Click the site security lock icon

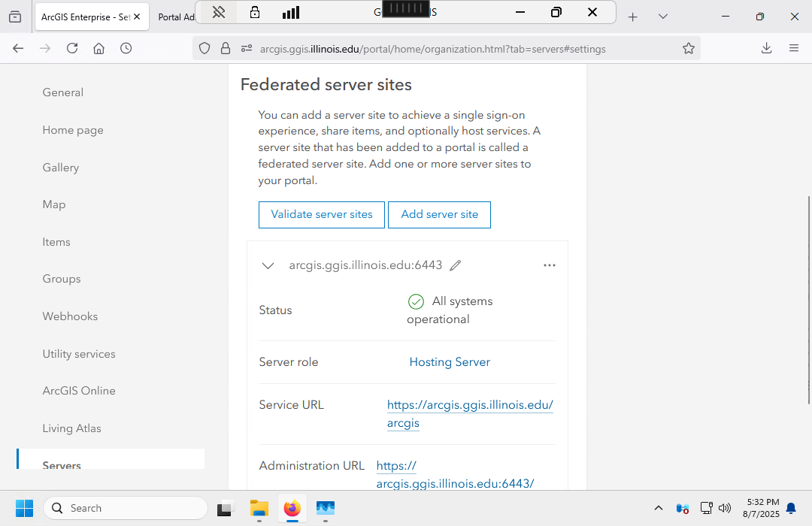click(x=225, y=48)
